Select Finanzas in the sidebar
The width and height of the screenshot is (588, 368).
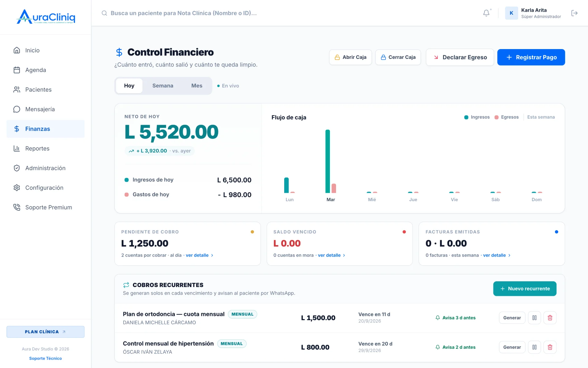point(45,129)
